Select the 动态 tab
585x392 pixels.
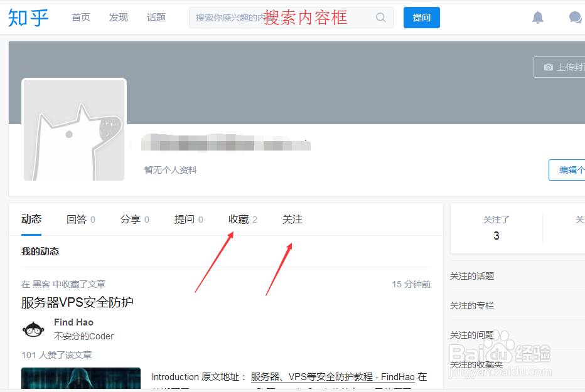(x=31, y=219)
